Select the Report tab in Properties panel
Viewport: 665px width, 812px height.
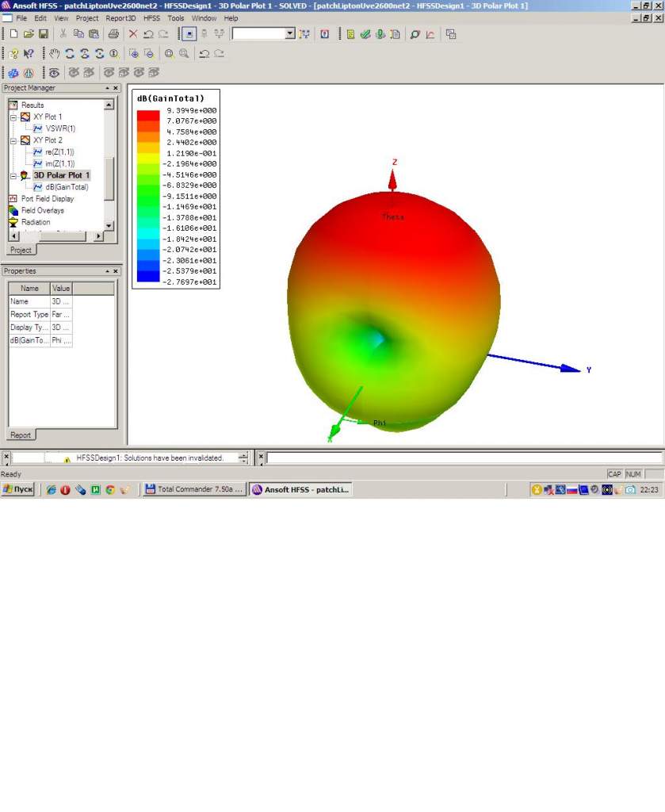point(21,435)
